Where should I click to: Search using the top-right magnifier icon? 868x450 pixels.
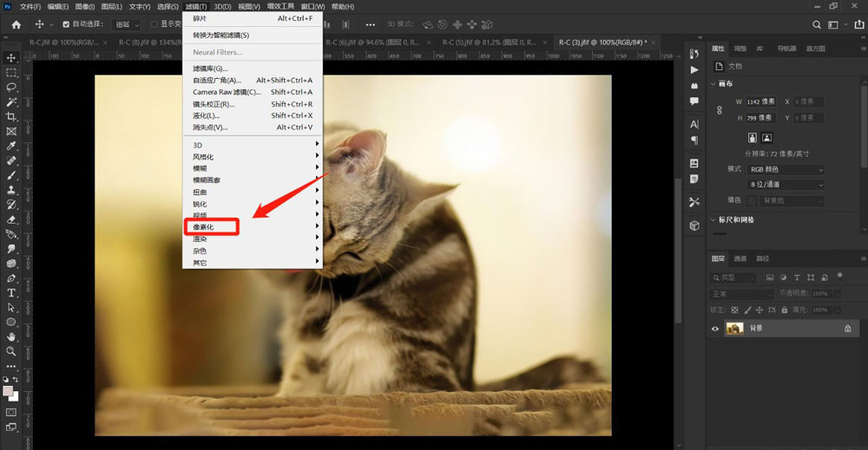point(813,24)
